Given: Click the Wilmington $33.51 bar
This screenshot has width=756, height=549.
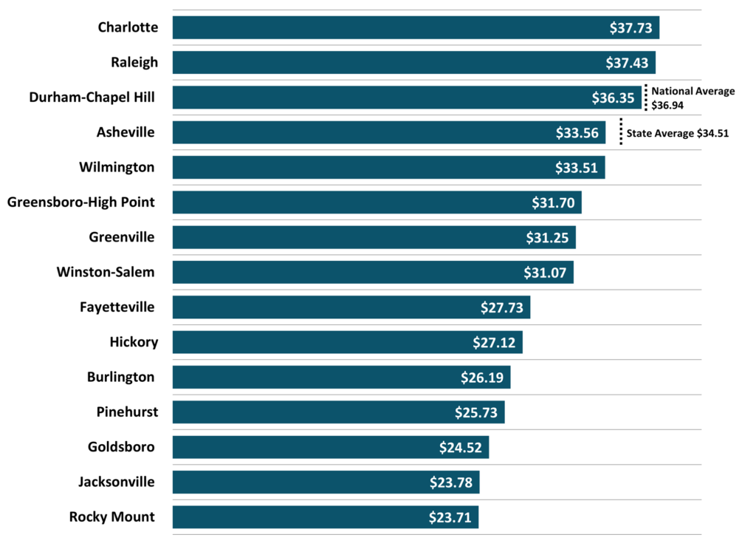Looking at the screenshot, I should point(388,167).
